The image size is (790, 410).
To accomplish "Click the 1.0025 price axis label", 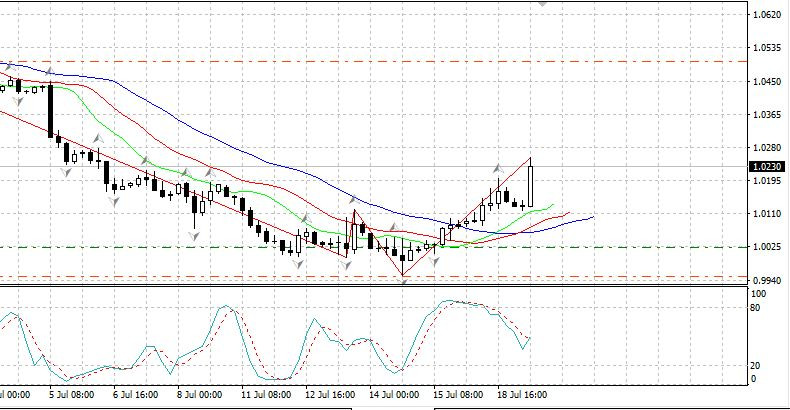I will (766, 247).
